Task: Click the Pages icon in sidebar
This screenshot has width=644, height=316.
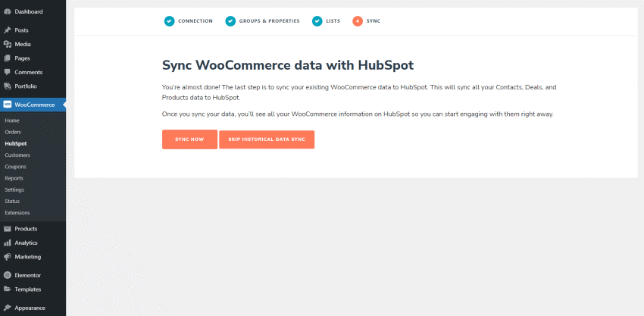Action: pyautogui.click(x=7, y=58)
